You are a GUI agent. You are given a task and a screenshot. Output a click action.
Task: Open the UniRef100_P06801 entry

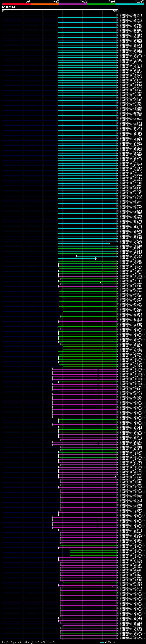131,590
